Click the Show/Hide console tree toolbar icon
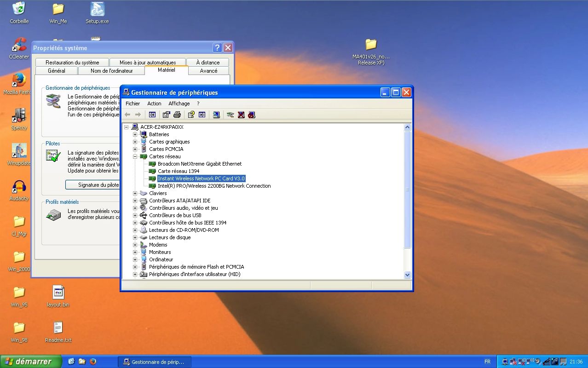588x368 pixels. tap(152, 115)
